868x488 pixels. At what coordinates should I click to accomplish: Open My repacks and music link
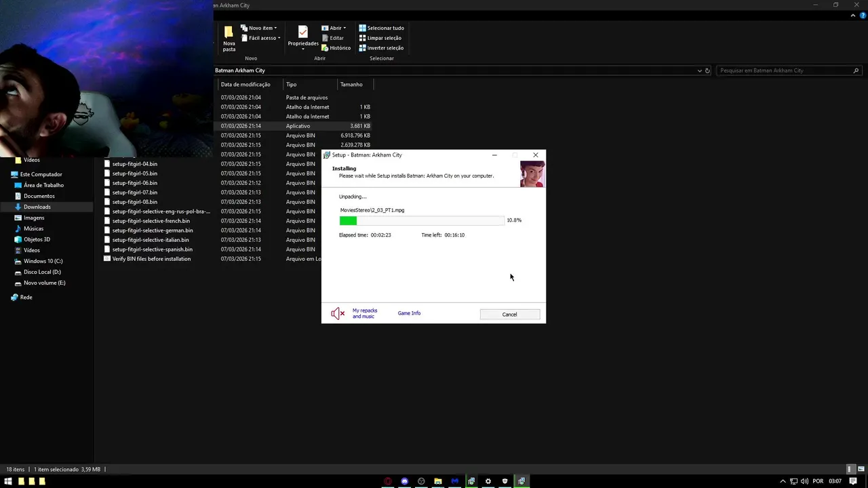point(365,313)
